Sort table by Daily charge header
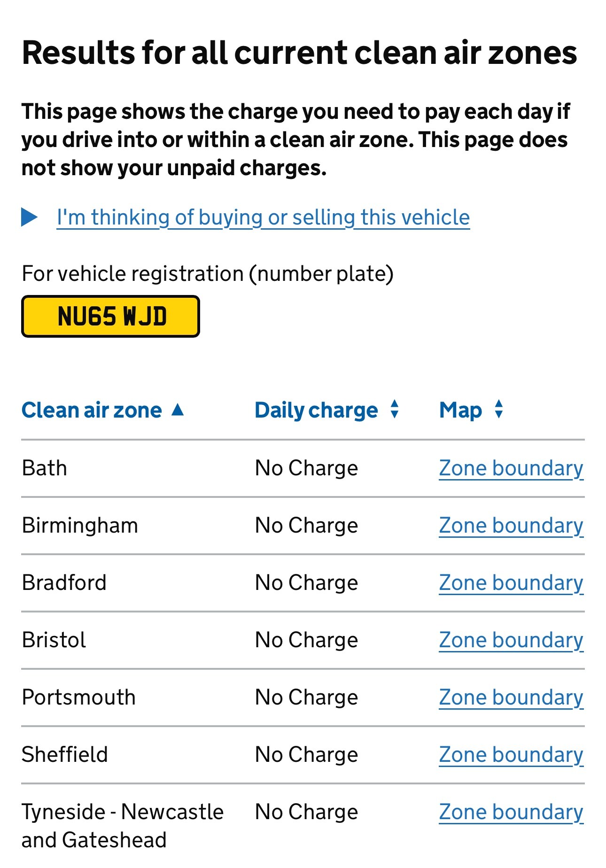The width and height of the screenshot is (606, 868). tap(316, 410)
